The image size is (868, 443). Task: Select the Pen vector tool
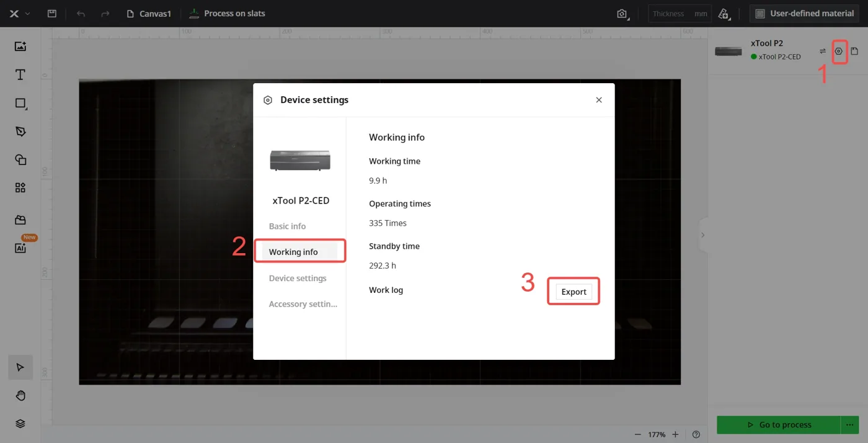click(x=20, y=132)
